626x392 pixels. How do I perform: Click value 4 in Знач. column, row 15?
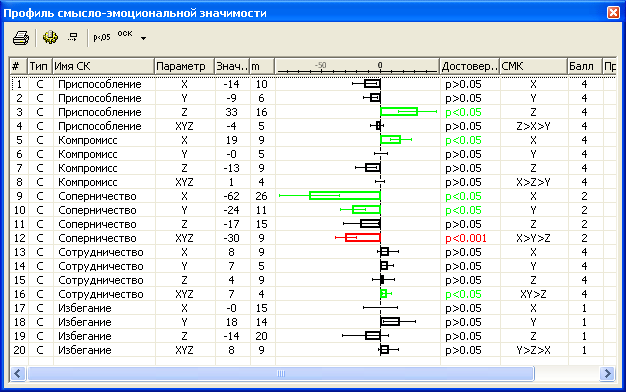click(232, 280)
